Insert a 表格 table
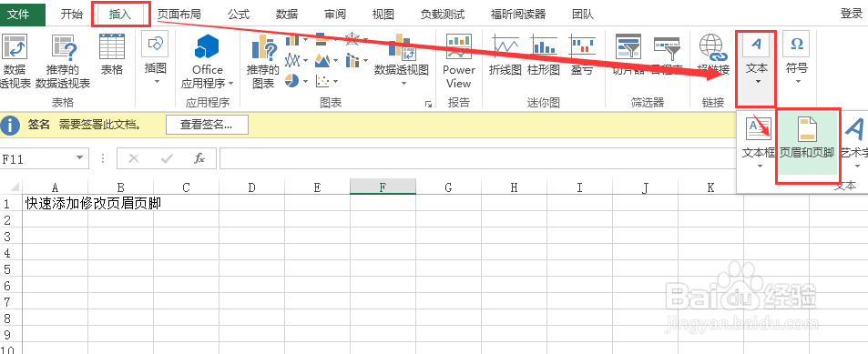This screenshot has height=354, width=868. click(112, 55)
